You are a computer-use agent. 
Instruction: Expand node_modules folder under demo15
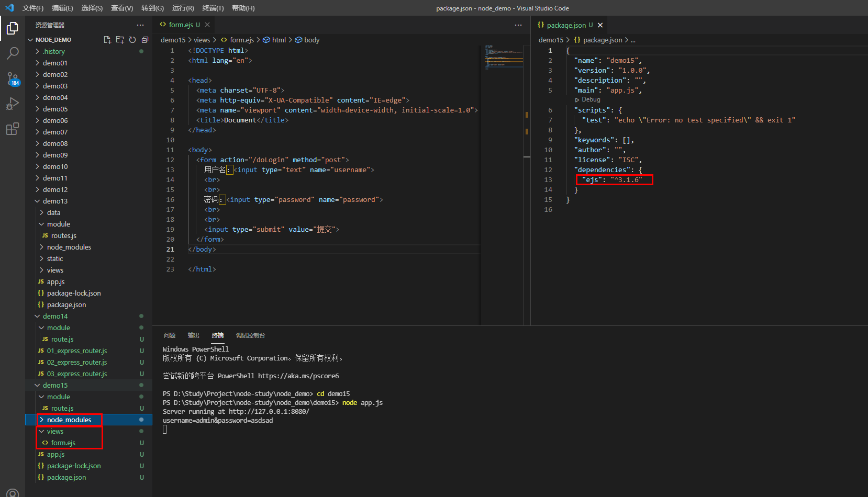pos(88,420)
